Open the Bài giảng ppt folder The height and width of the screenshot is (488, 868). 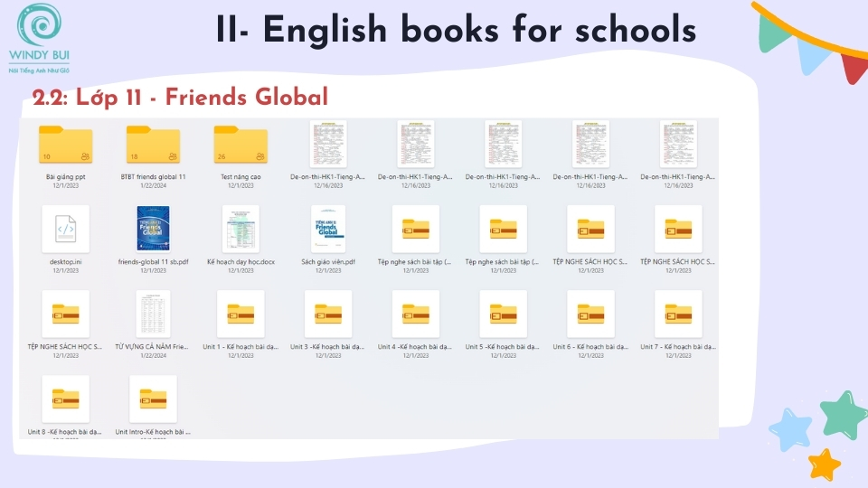pos(65,144)
